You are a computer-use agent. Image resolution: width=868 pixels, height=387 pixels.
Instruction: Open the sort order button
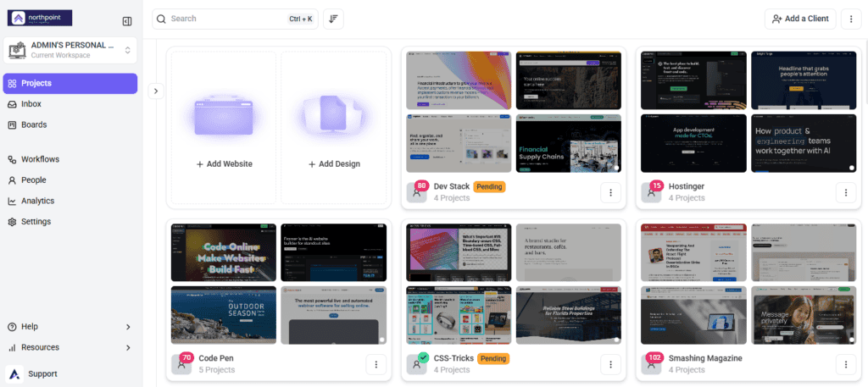(x=333, y=19)
